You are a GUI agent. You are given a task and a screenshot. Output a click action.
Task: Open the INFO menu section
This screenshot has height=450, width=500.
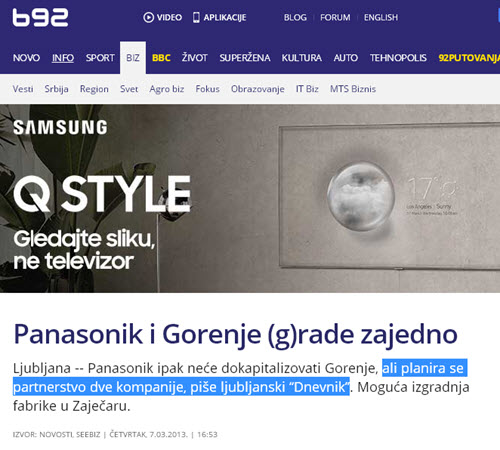click(x=63, y=58)
